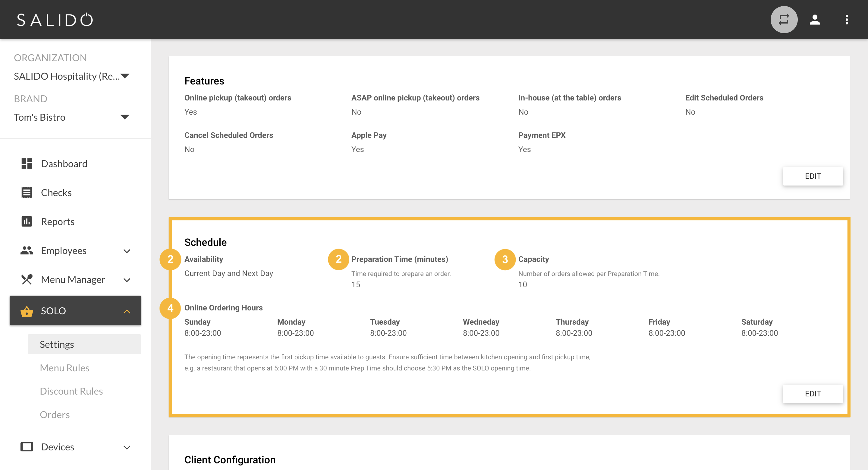Select the Settings submenu item
The image size is (868, 470).
click(84, 344)
